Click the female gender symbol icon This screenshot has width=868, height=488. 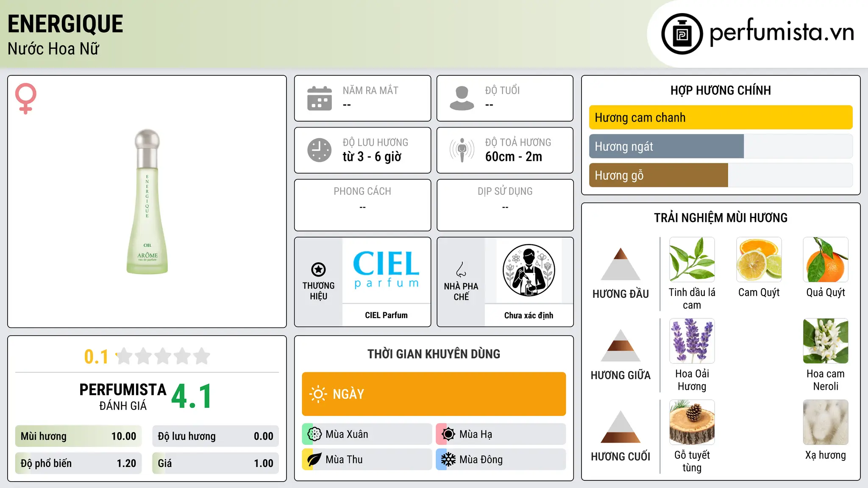click(25, 98)
